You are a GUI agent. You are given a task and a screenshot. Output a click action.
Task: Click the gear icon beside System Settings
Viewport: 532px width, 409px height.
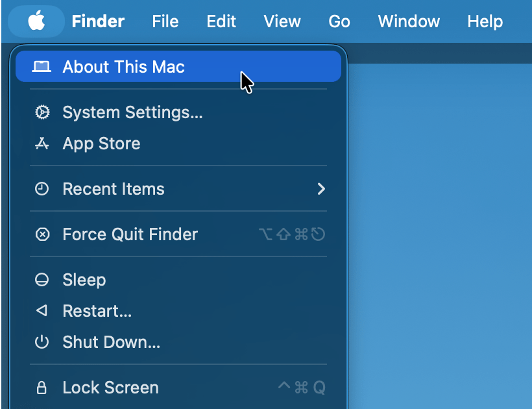pos(42,112)
